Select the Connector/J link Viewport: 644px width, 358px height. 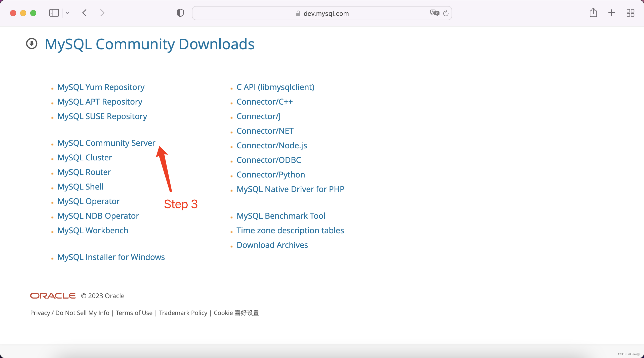pos(258,116)
